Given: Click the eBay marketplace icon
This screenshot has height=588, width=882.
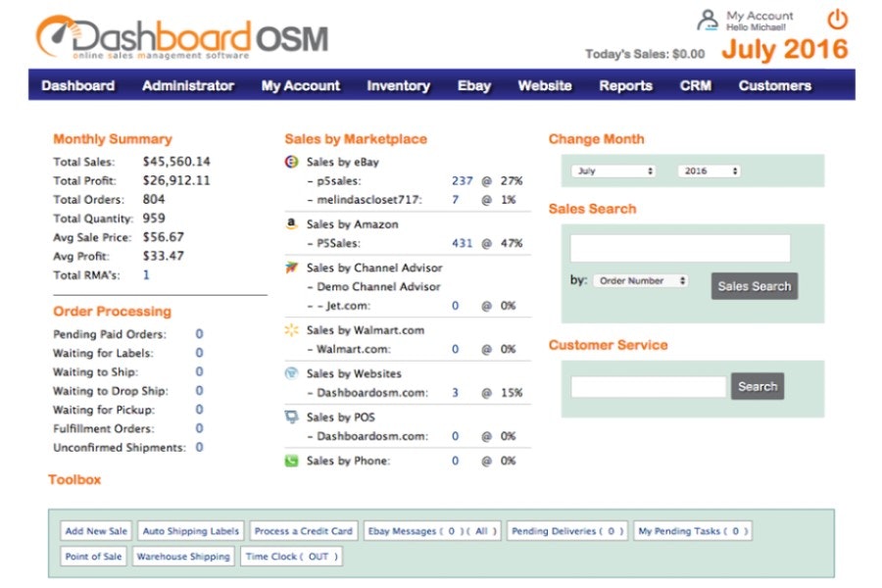Looking at the screenshot, I should pos(291,162).
